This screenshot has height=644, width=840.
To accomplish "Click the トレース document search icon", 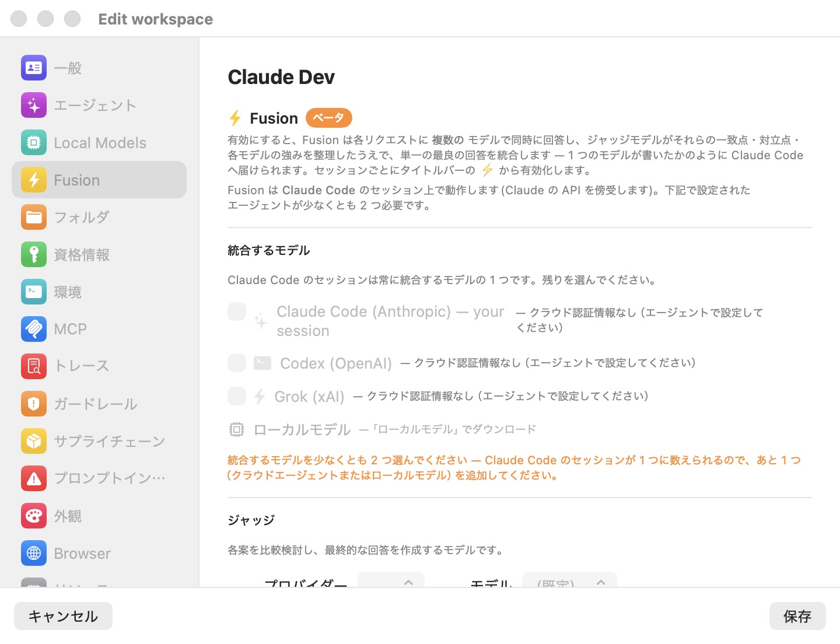I will click(x=34, y=366).
